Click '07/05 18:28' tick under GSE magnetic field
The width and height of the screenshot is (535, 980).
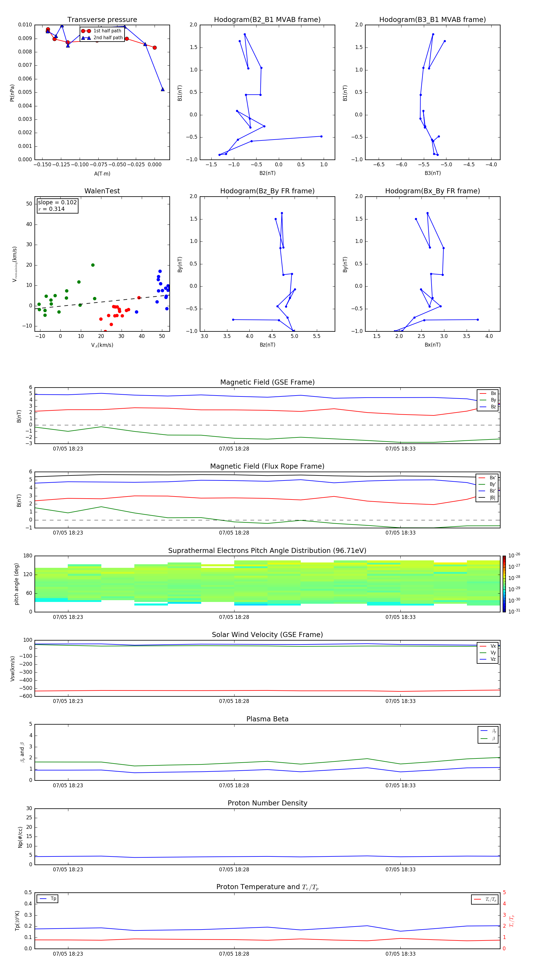[x=234, y=449]
